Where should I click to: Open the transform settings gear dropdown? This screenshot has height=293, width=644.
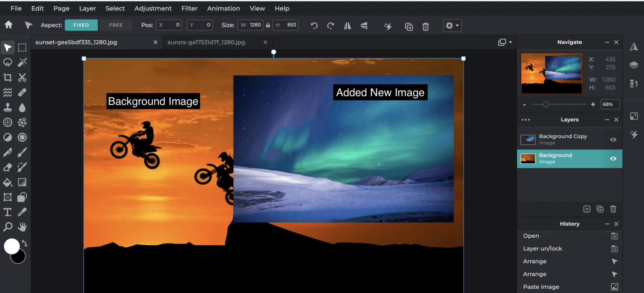tap(452, 25)
